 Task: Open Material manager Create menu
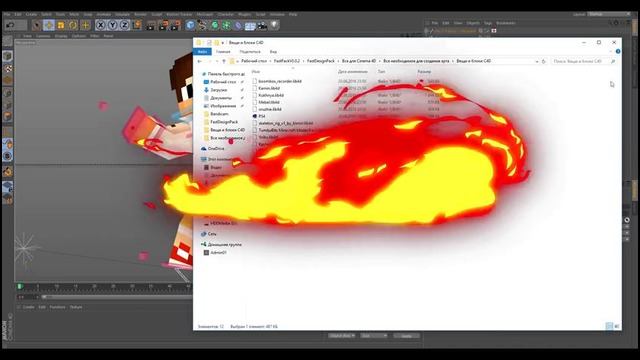click(x=28, y=307)
